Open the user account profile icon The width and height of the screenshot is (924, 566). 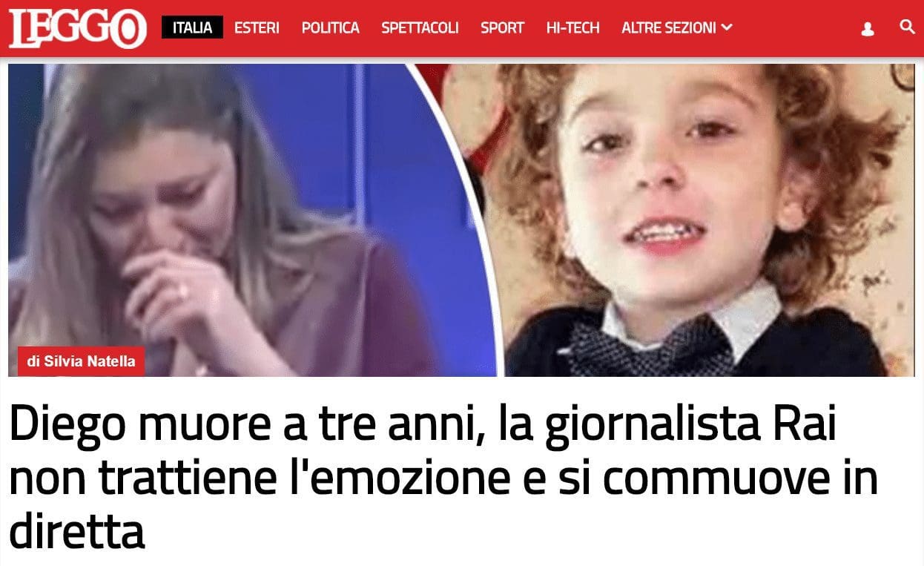click(x=868, y=29)
